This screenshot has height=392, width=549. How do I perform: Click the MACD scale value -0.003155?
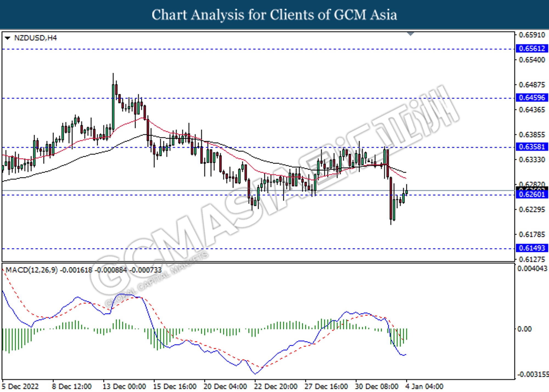point(533,374)
